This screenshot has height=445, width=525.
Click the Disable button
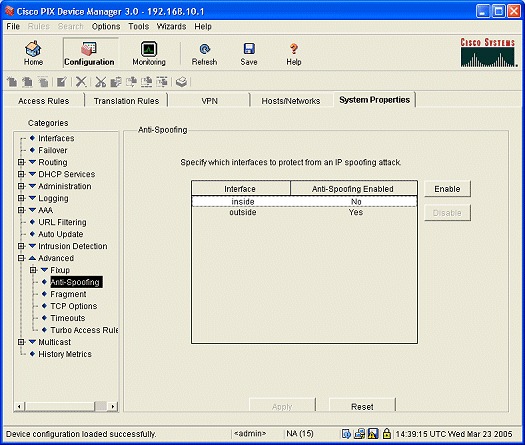click(447, 213)
